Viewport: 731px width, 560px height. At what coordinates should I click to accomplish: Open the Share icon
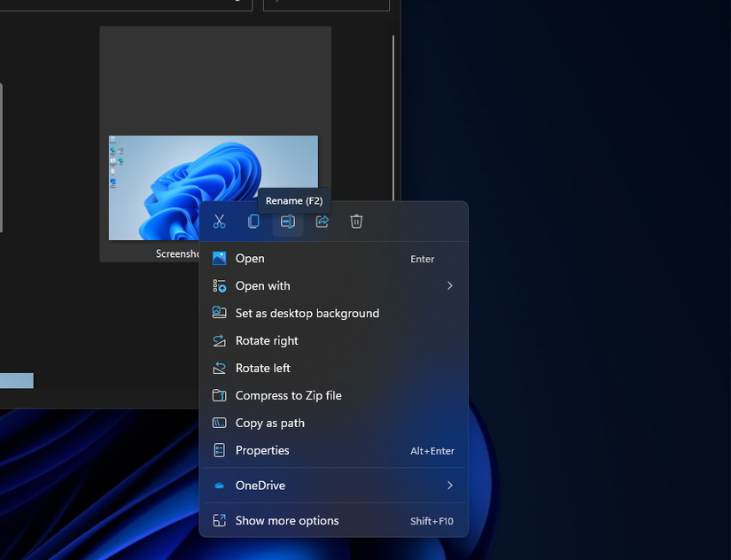tap(322, 222)
